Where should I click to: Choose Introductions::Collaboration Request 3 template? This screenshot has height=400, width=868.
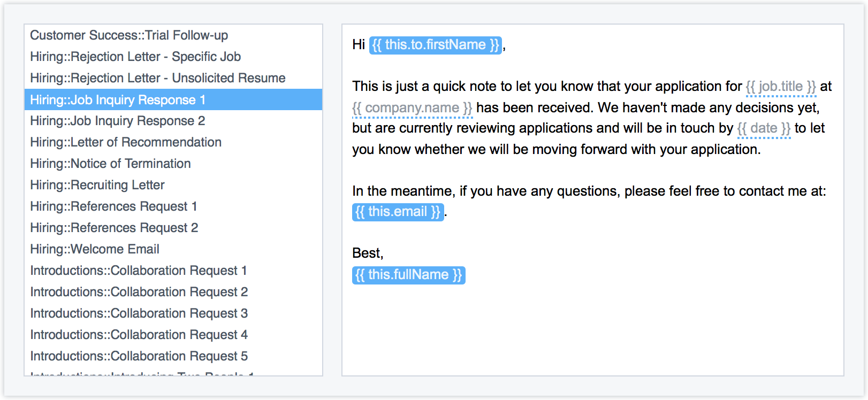[139, 313]
